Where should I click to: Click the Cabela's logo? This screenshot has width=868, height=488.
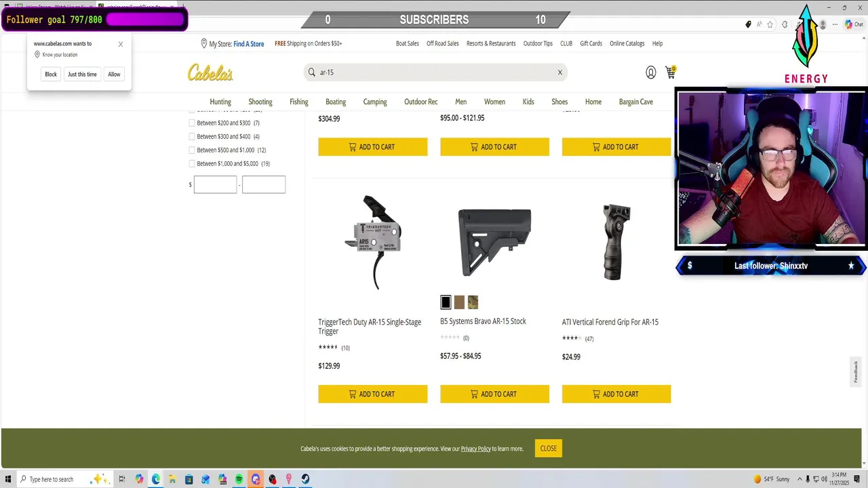click(x=210, y=73)
